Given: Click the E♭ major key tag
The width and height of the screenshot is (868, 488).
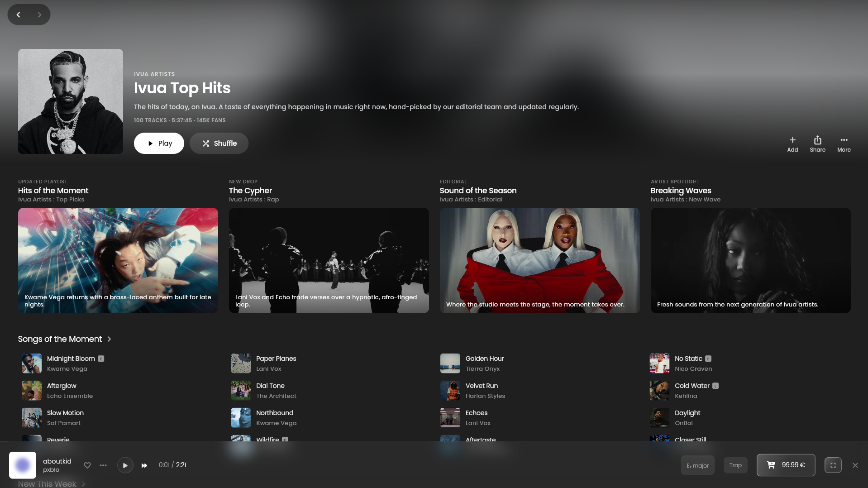Looking at the screenshot, I should [x=697, y=465].
